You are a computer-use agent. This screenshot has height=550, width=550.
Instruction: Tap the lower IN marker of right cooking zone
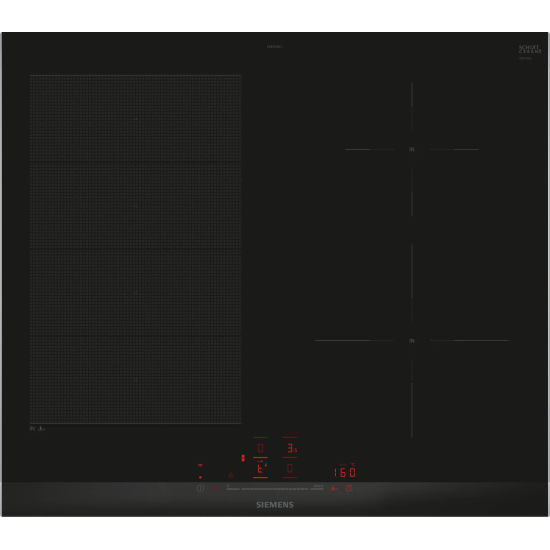tap(412, 341)
